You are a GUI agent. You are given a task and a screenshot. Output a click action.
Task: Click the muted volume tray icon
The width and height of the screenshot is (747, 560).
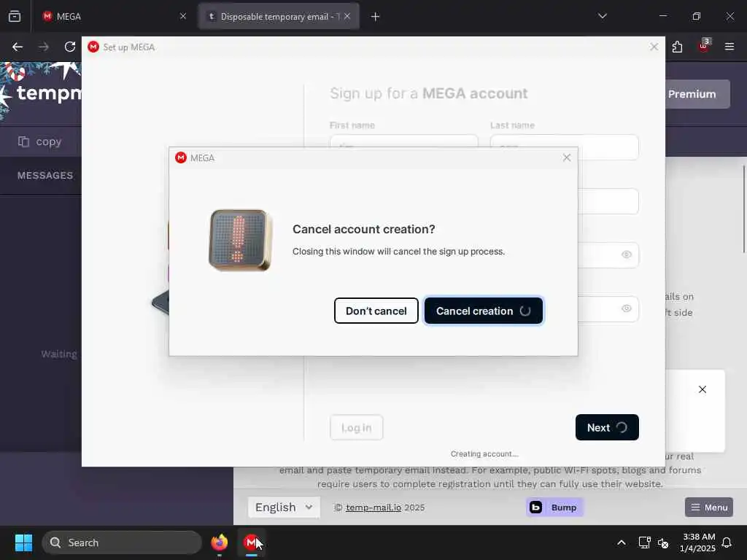662,542
